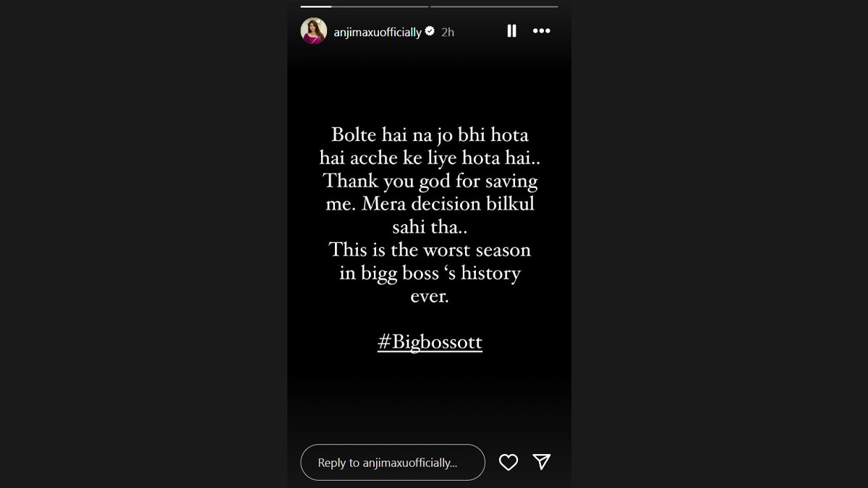Open the anjimaxuofficially profile picture

[x=314, y=31]
